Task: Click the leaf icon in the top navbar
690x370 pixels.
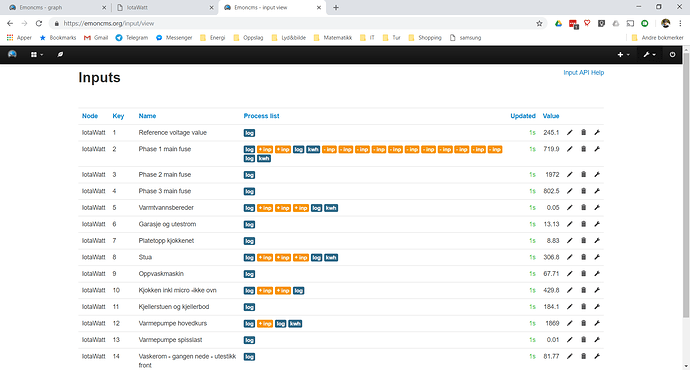Action: click(x=60, y=55)
